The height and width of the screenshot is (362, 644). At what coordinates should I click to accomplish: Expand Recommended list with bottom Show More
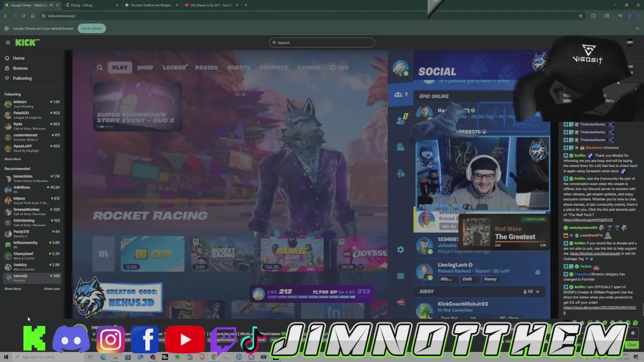point(13,289)
